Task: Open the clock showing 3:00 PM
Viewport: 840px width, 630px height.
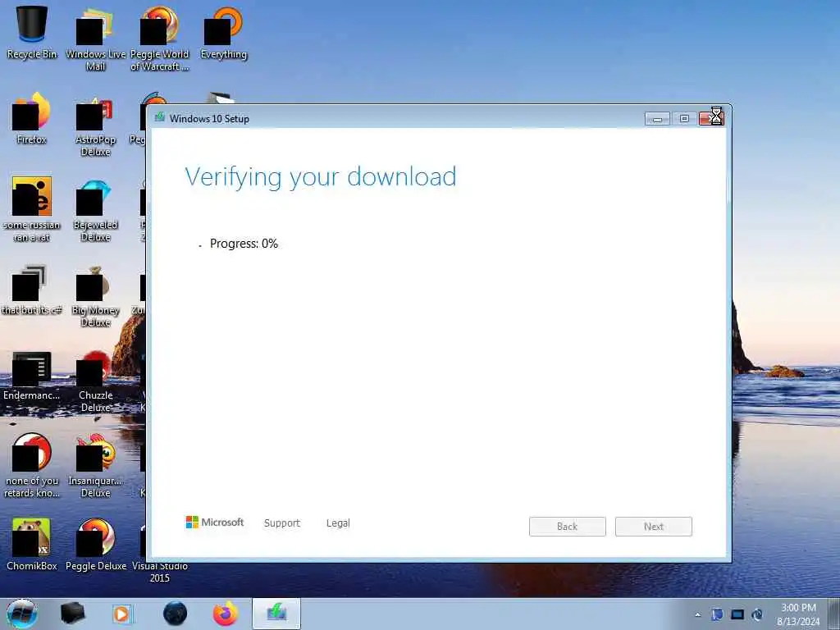Action: pyautogui.click(x=798, y=614)
